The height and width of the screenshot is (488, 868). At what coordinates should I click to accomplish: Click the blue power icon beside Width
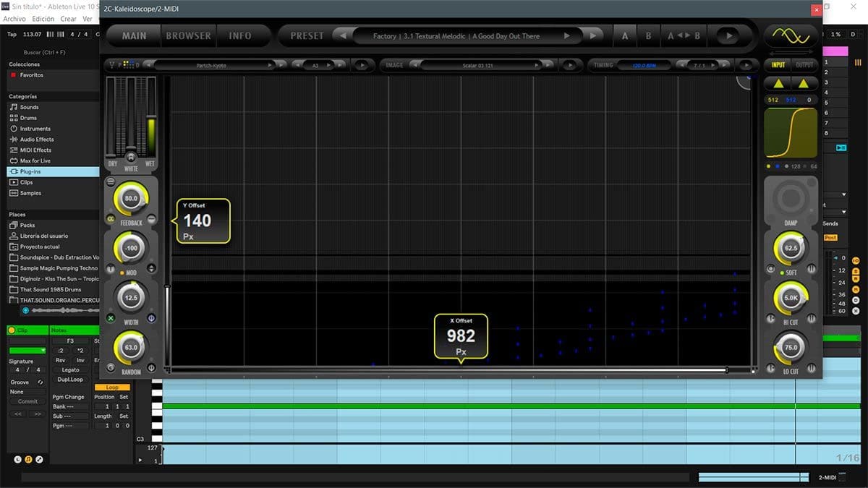click(152, 318)
